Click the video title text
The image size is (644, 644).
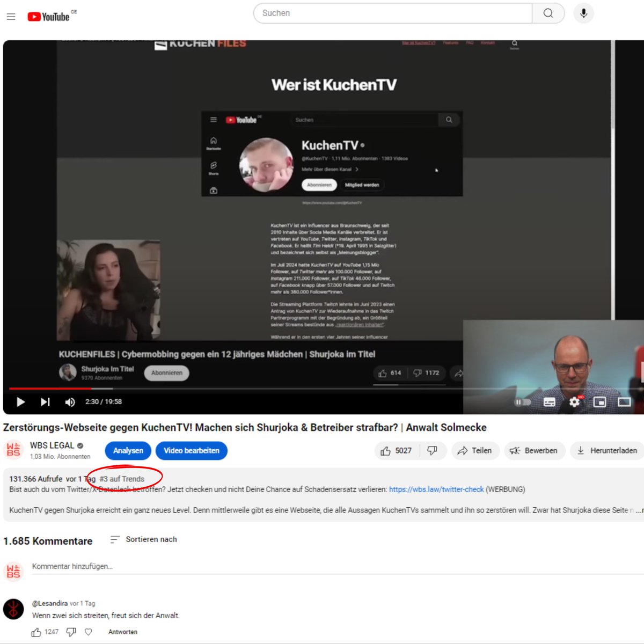click(245, 428)
